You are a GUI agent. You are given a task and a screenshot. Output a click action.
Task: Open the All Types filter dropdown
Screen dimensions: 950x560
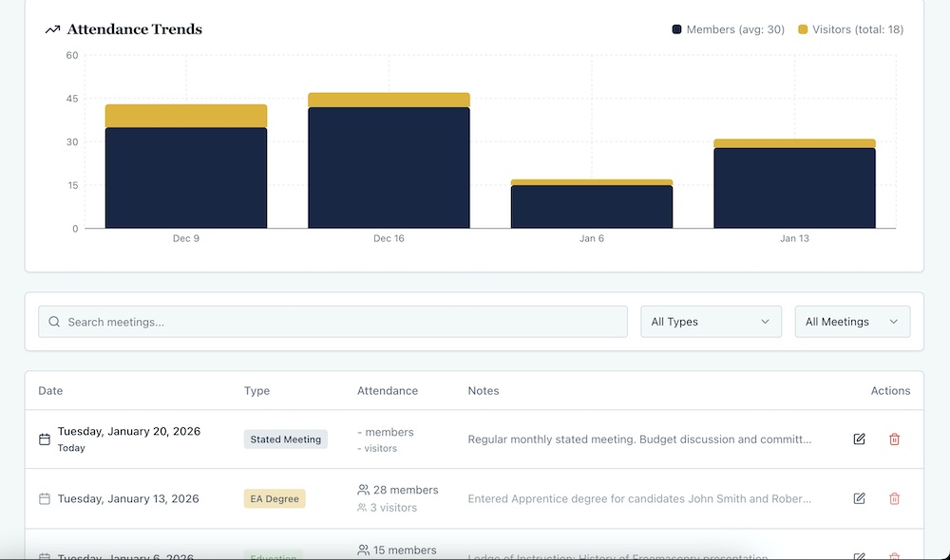[x=711, y=322]
